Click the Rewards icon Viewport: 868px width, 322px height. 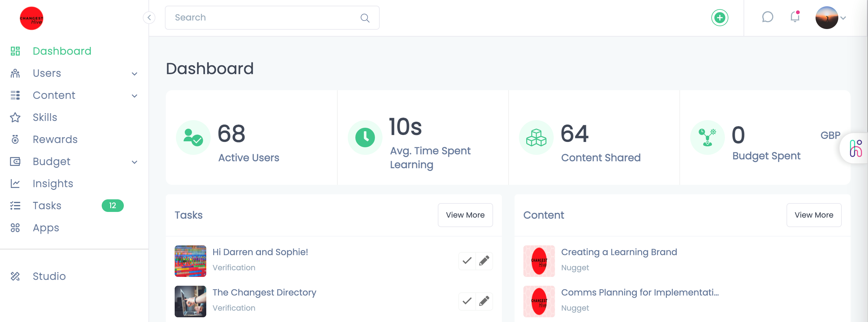click(15, 139)
